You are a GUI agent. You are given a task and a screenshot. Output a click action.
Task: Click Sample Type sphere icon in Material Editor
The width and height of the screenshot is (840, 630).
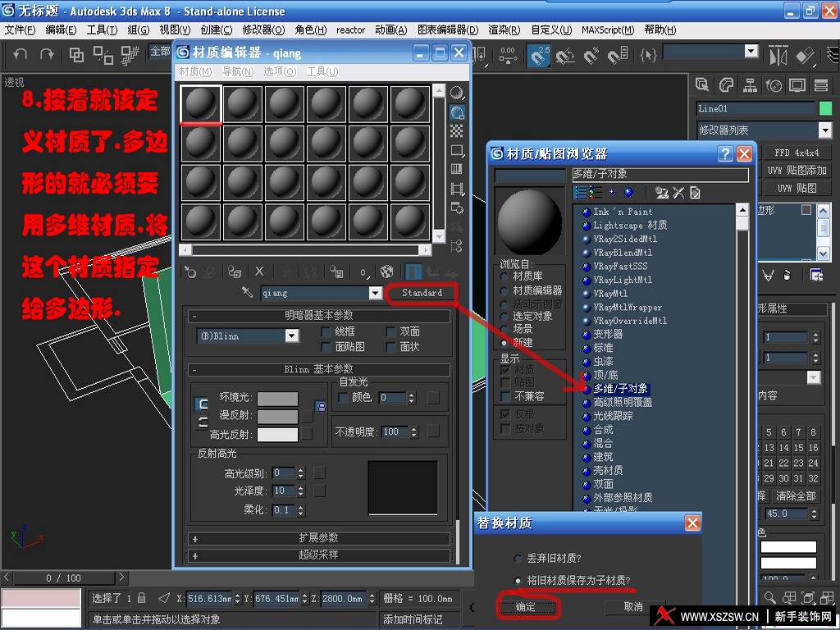point(457,94)
